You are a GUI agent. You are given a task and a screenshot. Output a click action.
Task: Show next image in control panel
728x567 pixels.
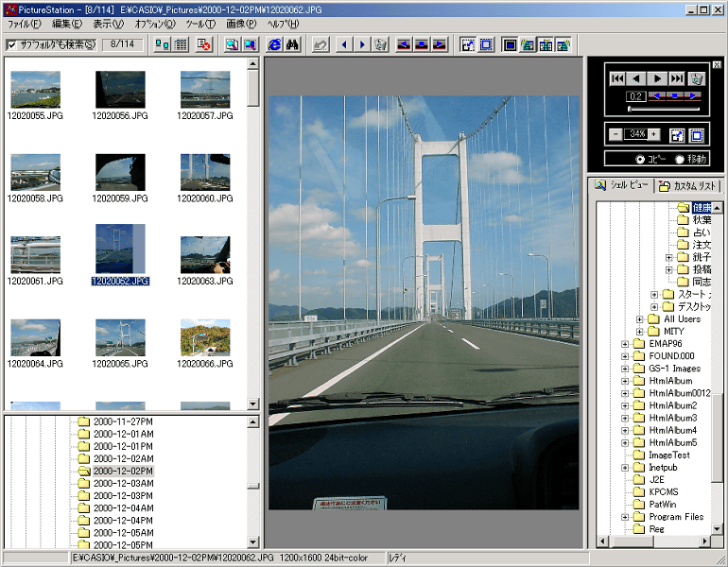[657, 78]
